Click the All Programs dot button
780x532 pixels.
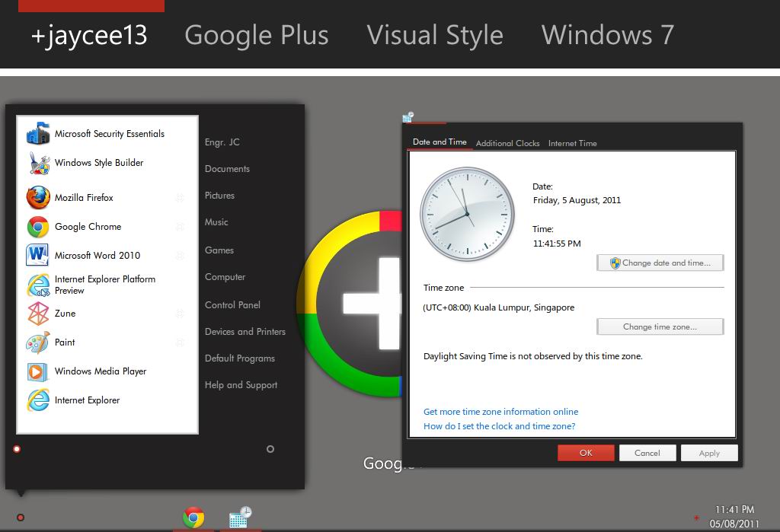pos(17,450)
